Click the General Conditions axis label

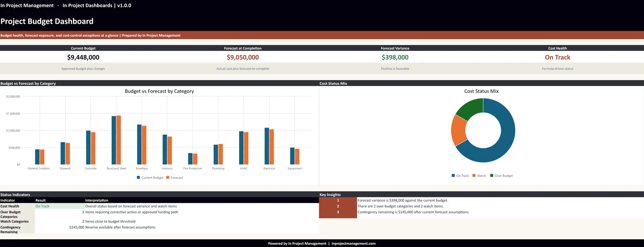tap(39, 169)
